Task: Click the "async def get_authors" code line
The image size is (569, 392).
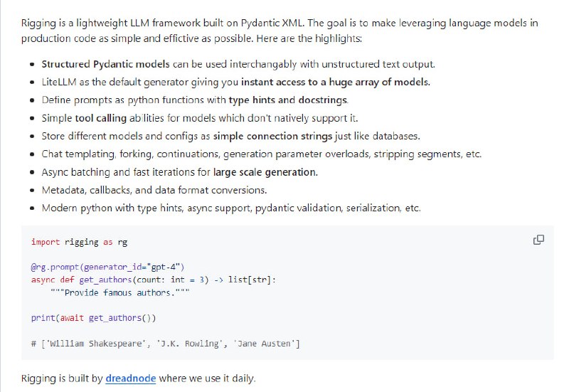Action: (x=153, y=280)
